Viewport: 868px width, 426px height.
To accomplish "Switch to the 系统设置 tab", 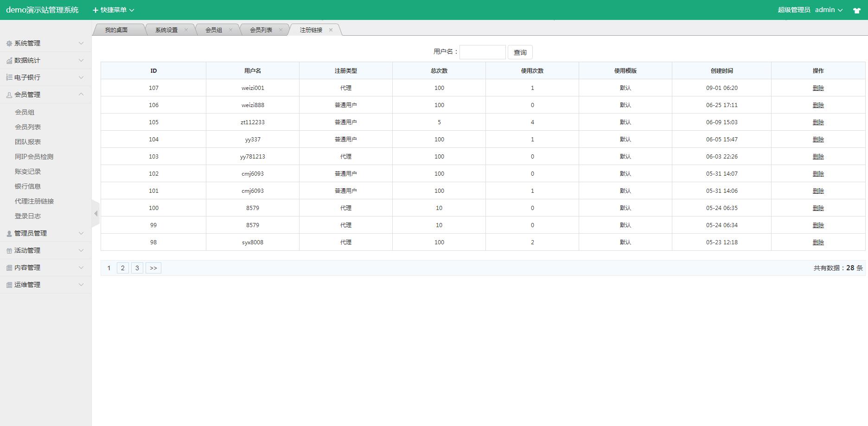I will (166, 30).
